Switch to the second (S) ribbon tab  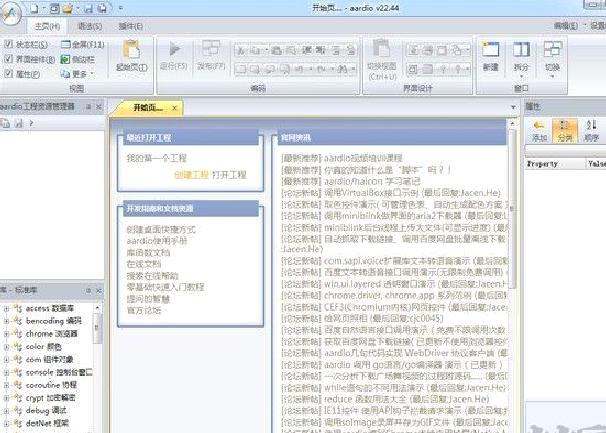tap(90, 26)
